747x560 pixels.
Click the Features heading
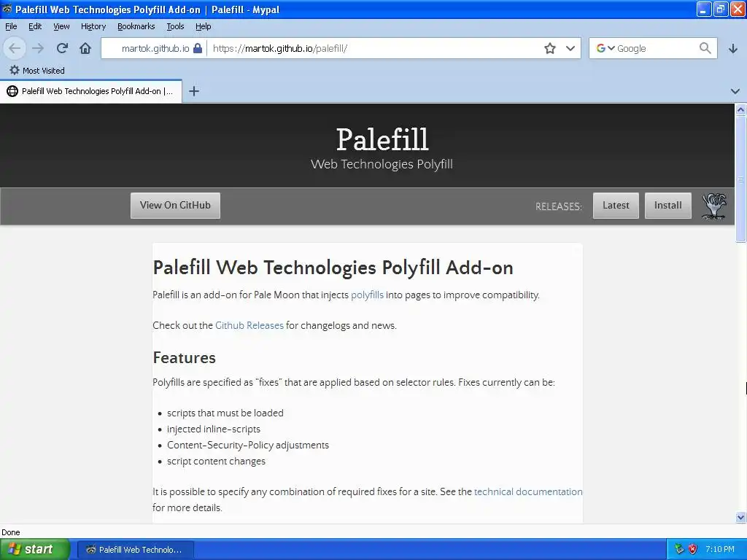[185, 357]
